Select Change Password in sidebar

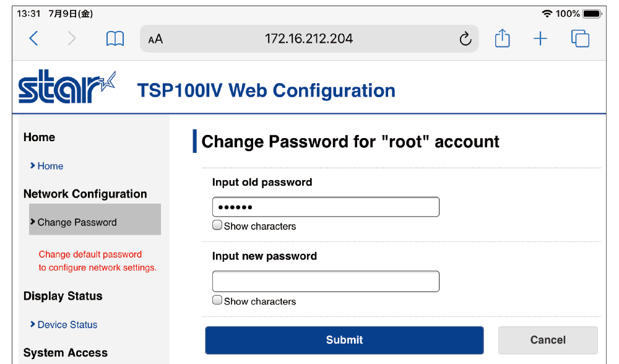[x=77, y=222]
